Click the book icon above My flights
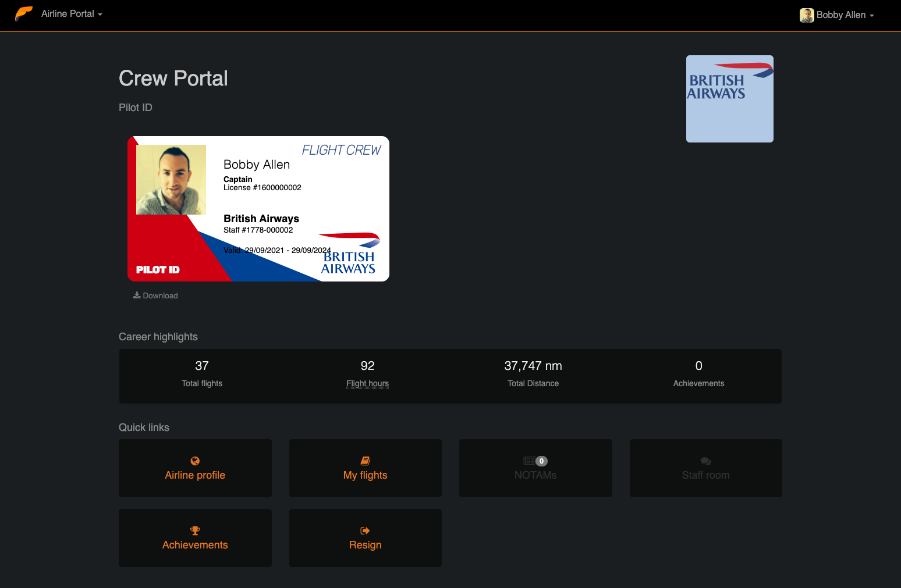901x588 pixels. [x=366, y=461]
